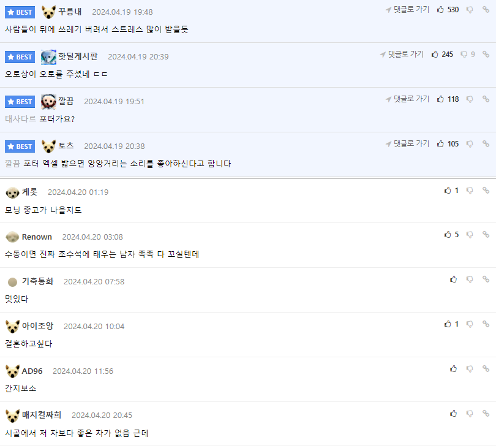Open Renown's user profile name

37,237
